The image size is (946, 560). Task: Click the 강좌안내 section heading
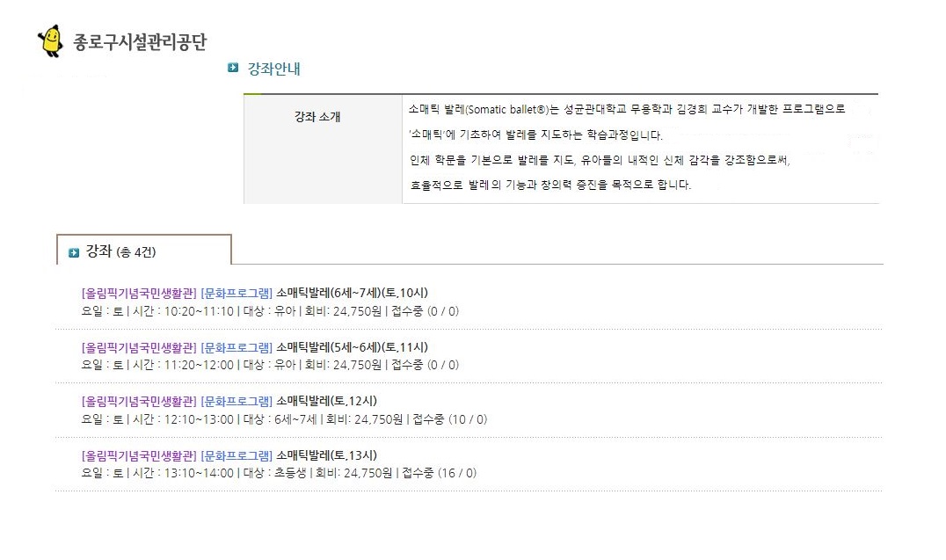coord(274,68)
